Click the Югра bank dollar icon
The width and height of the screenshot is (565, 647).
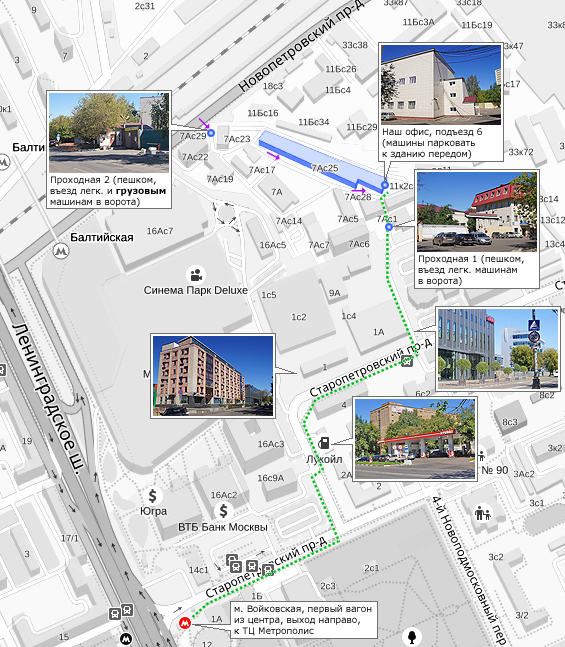click(153, 495)
